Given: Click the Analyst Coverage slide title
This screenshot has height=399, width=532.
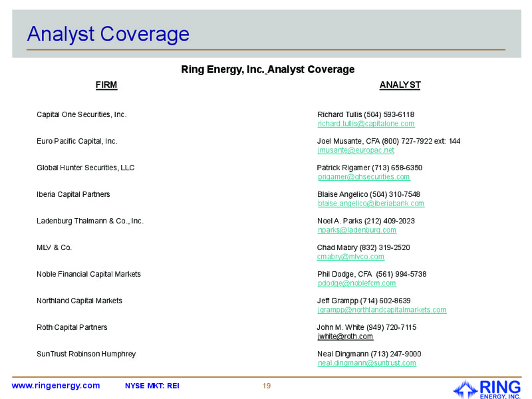Looking at the screenshot, I should (108, 34).
